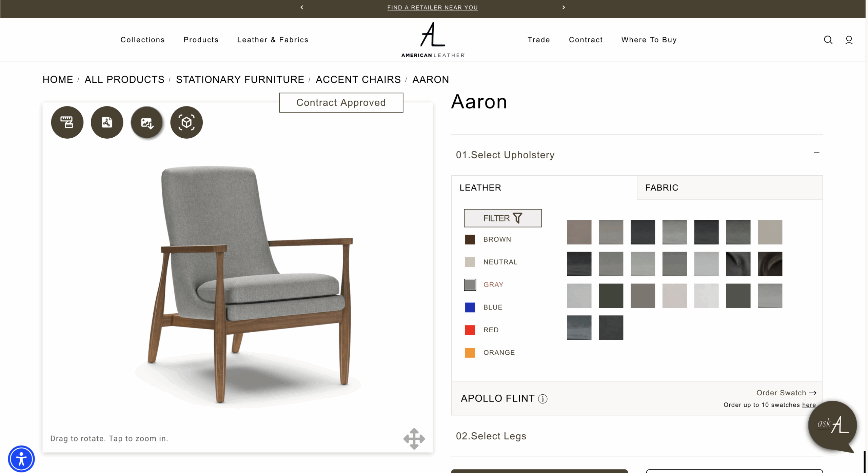Open the search magnifier icon
The width and height of the screenshot is (868, 473).
coord(828,40)
